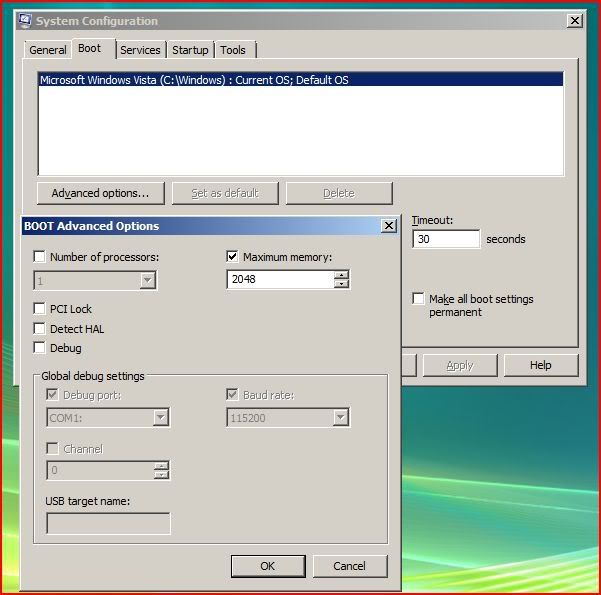The height and width of the screenshot is (595, 601).
Task: Click the Apply button
Action: pos(460,365)
